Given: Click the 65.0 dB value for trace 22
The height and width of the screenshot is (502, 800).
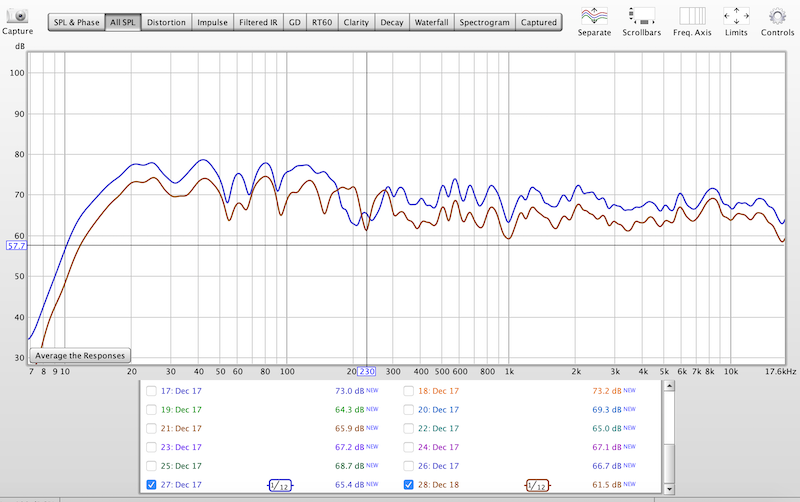Looking at the screenshot, I should [607, 429].
